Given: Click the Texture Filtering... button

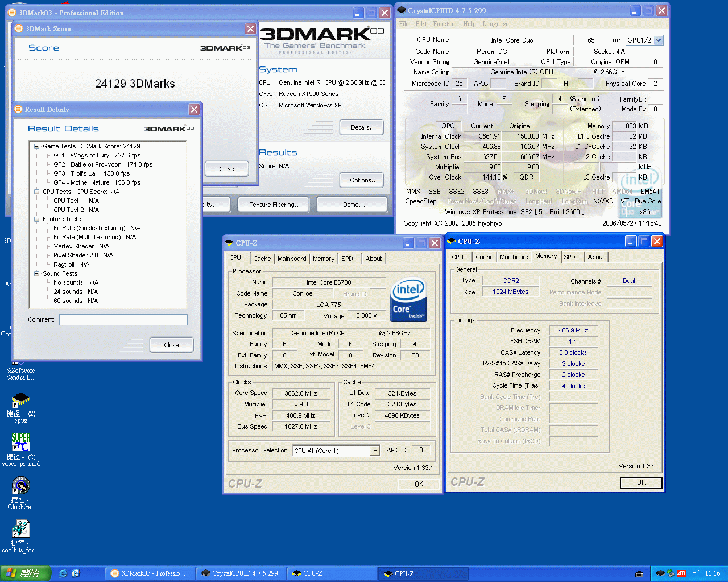Looking at the screenshot, I should coord(275,205).
